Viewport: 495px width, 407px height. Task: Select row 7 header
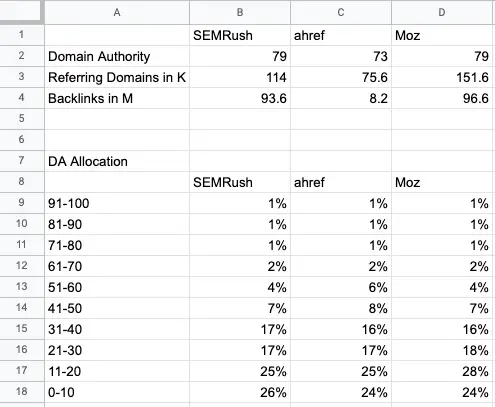[22, 161]
